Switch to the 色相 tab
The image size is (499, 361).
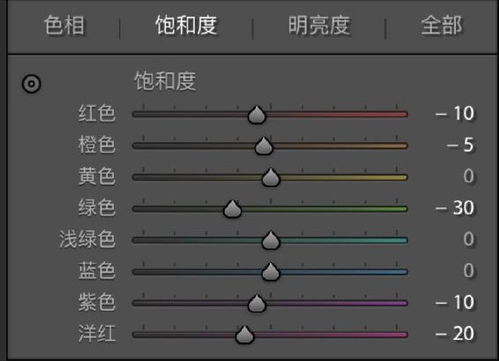64,25
